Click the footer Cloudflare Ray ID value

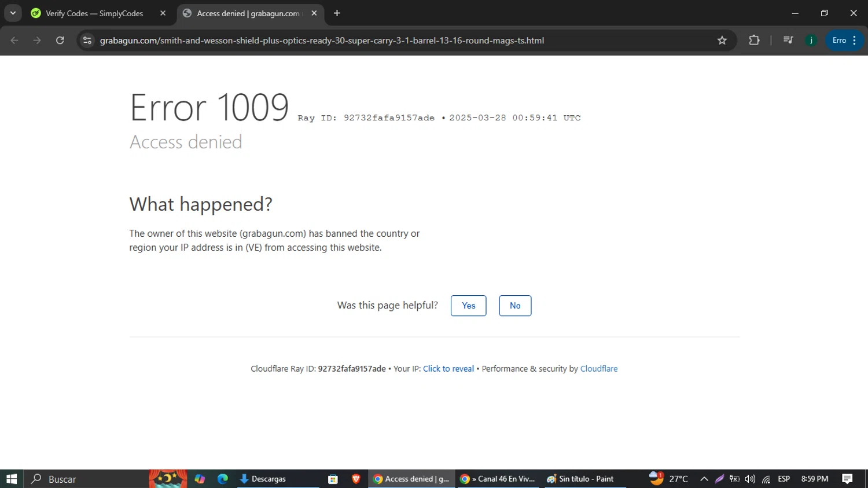352,369
